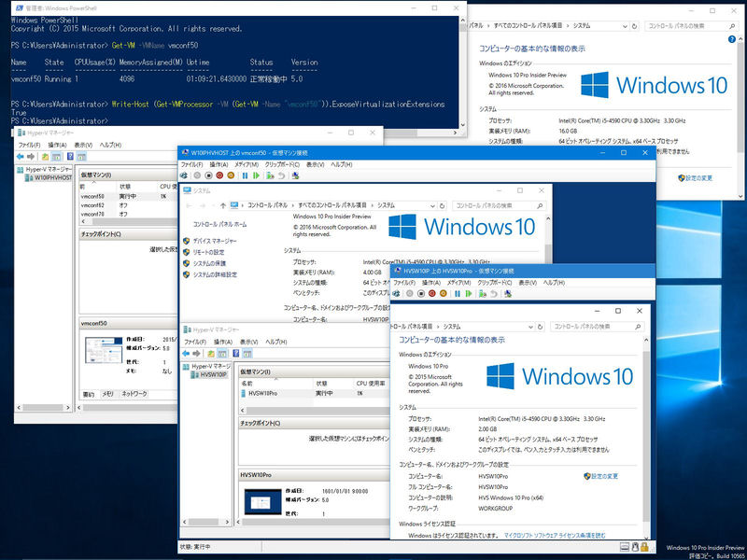Refresh the host System window address bar

click(634, 26)
